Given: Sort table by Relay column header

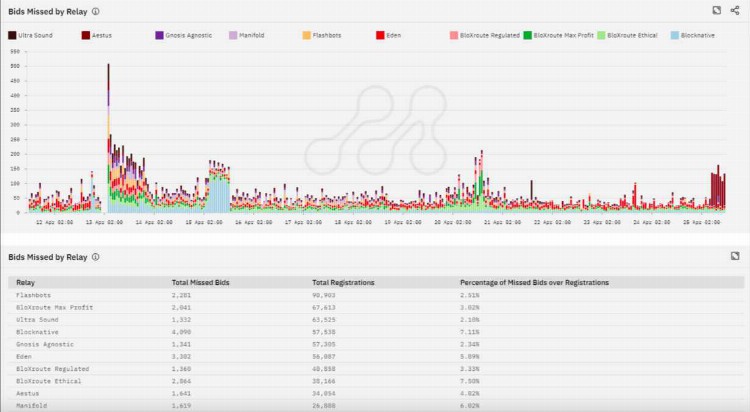Looking at the screenshot, I should tap(26, 283).
